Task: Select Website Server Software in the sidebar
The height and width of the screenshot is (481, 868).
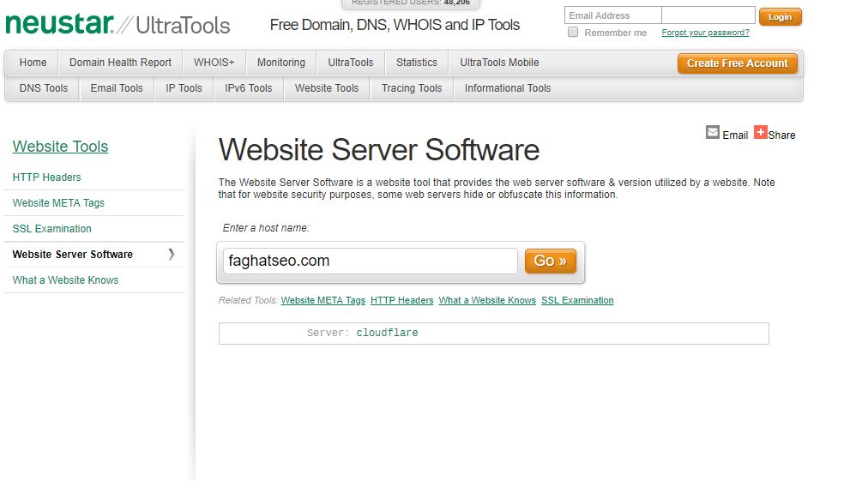Action: (73, 254)
